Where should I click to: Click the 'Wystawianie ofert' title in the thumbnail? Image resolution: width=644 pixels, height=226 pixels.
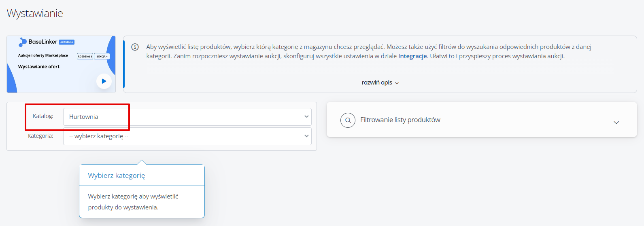point(39,67)
